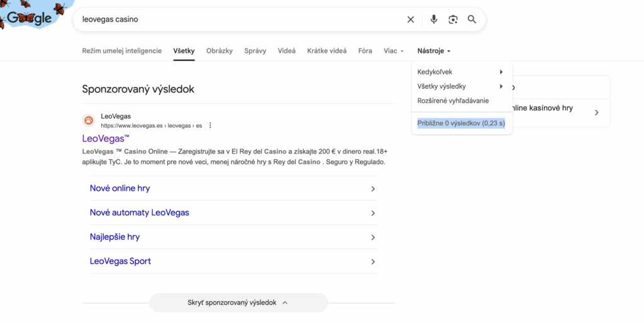
Task: Start voice search with microphone icon
Action: (x=433, y=20)
